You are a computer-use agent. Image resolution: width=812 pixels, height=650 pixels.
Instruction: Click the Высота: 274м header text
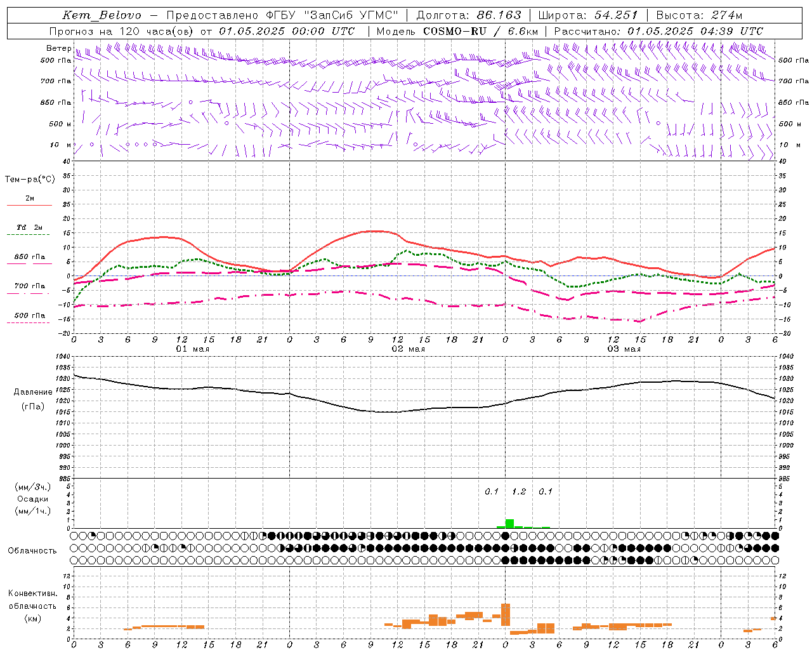tap(699, 15)
